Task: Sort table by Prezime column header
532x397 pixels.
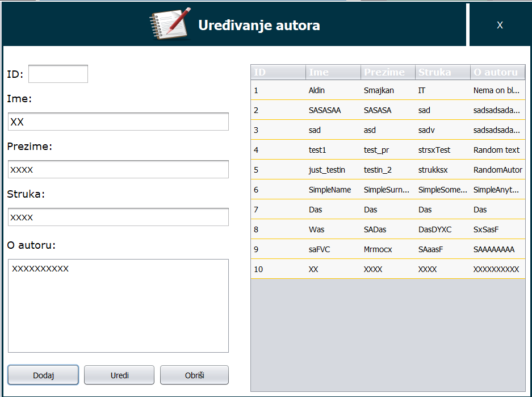Action: 388,72
